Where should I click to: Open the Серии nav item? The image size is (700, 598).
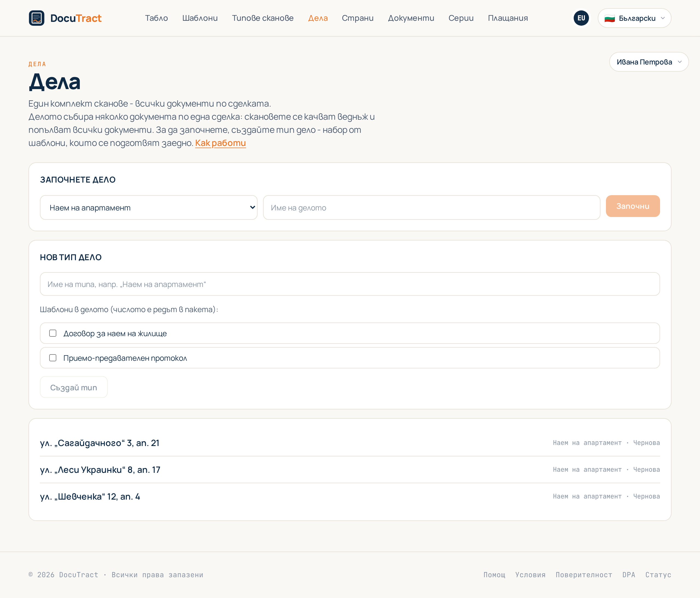click(x=461, y=18)
